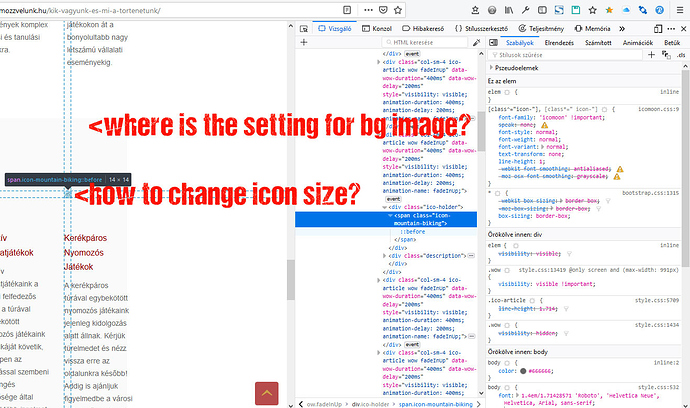The width and height of the screenshot is (690, 408).
Task: Click filter icon beside -webkit-box-sizing rule
Action: pos(608,201)
